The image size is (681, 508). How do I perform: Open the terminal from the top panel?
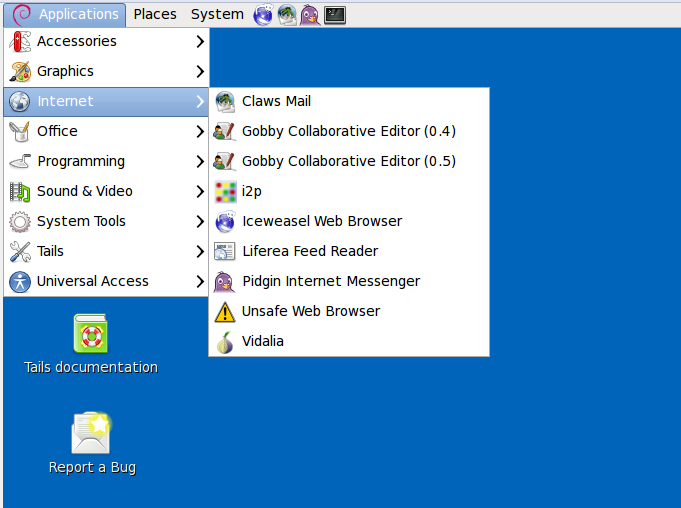[x=335, y=15]
